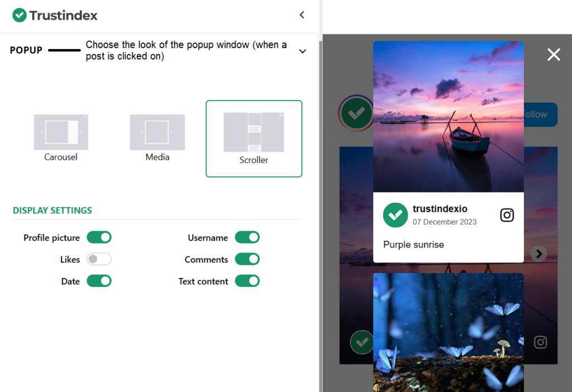Image resolution: width=572 pixels, height=392 pixels.
Task: Click the next arrow on the feed
Action: (x=538, y=254)
